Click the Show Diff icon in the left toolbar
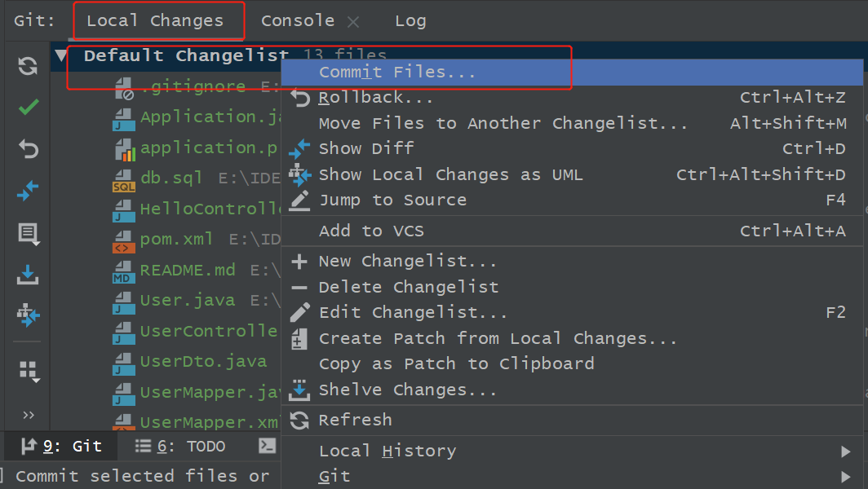 coord(28,192)
